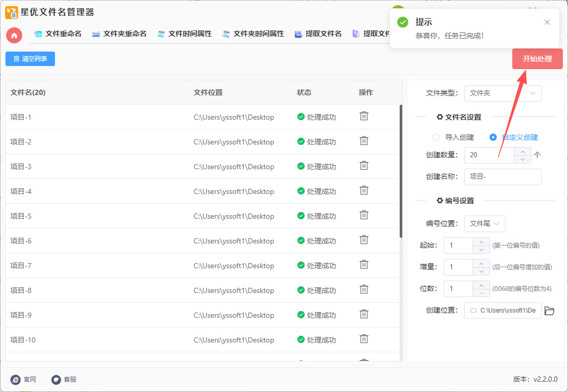Click the 官网 icon in footer
Screen dimensions: 568x392
(x=16, y=380)
